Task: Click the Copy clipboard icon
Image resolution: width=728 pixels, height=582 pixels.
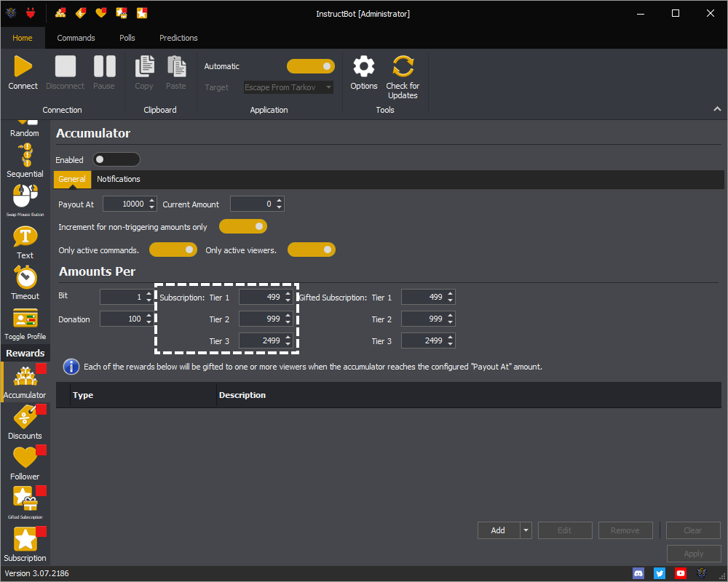Action: point(144,66)
